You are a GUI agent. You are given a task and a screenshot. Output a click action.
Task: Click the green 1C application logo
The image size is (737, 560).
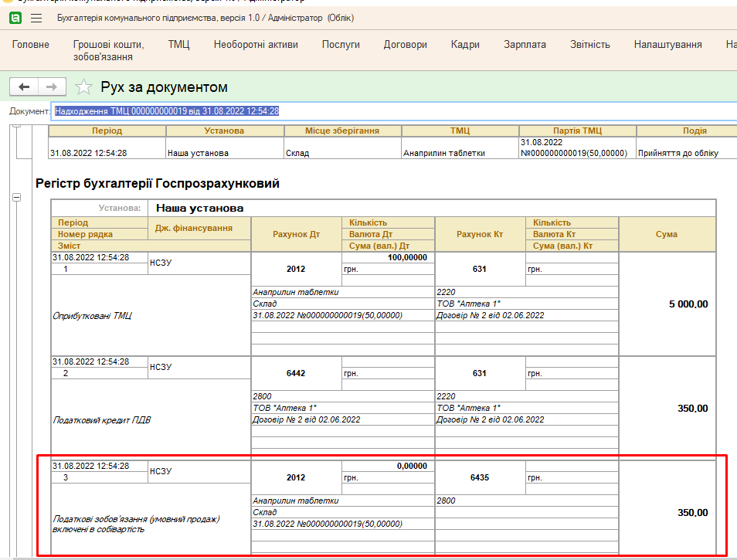pyautogui.click(x=15, y=18)
